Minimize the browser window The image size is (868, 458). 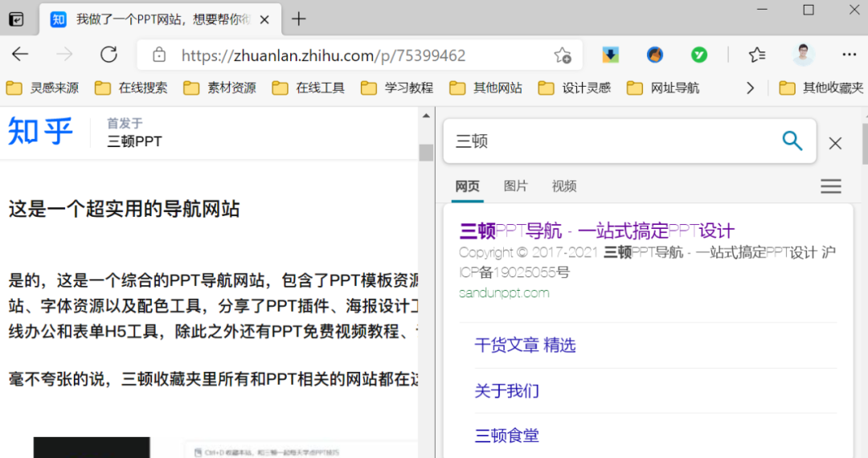[x=762, y=10]
